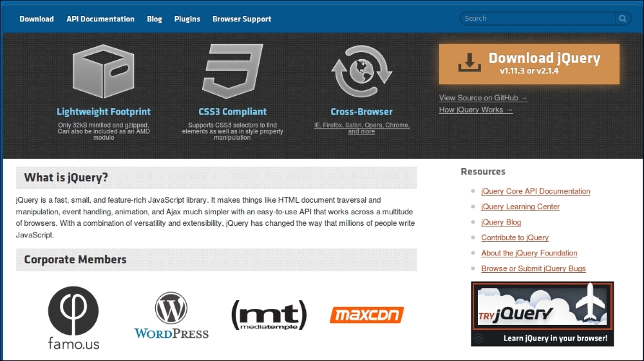Open the Blog menu item

[x=155, y=19]
